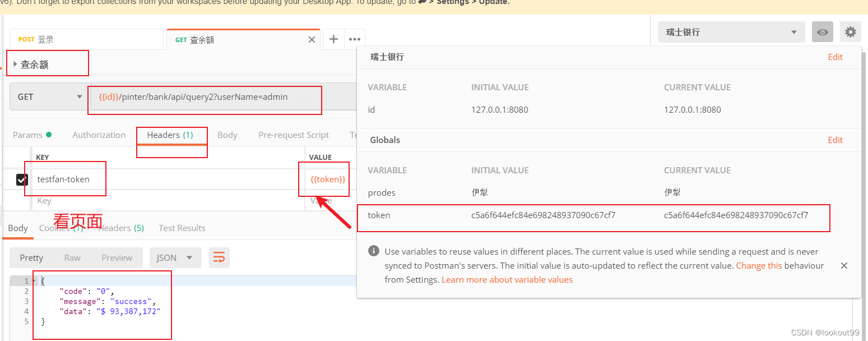This screenshot has width=868, height=341.
Task: Open the JSON format dropdown
Action: click(x=174, y=258)
